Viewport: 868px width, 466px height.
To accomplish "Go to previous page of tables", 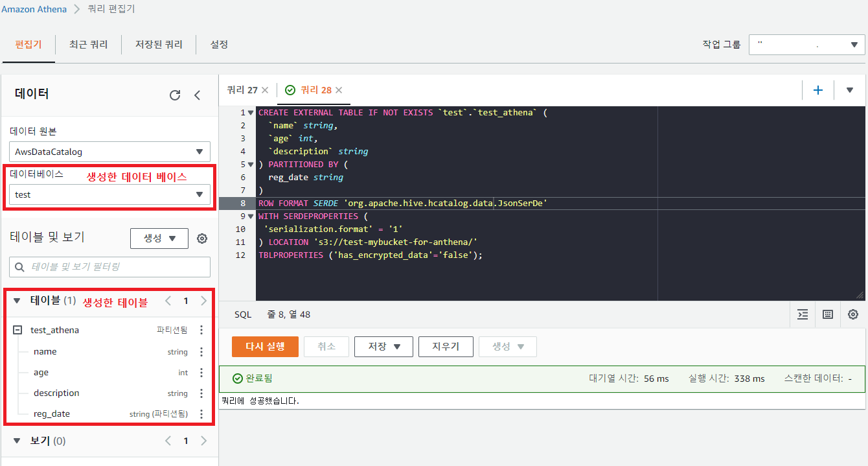I will 168,301.
